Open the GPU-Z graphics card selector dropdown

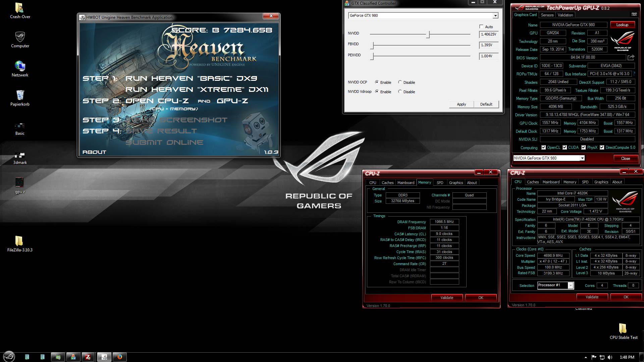582,158
